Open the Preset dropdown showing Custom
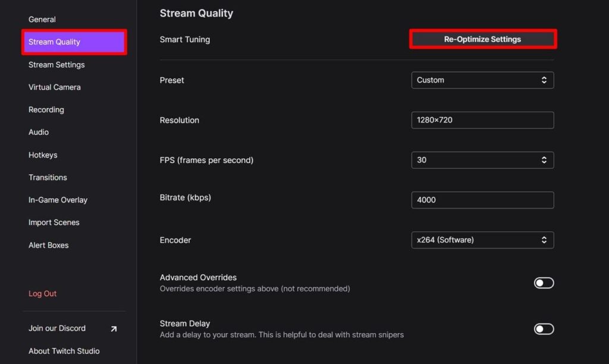Image resolution: width=609 pixels, height=364 pixels. (x=482, y=80)
